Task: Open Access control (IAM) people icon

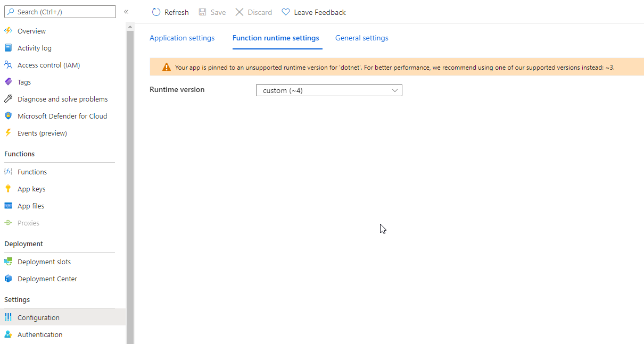Action: click(8, 65)
